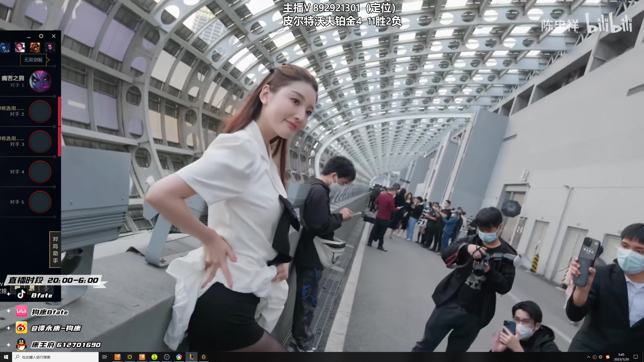
Task: Select the Fiora champion portrait
Action: click(20, 47)
